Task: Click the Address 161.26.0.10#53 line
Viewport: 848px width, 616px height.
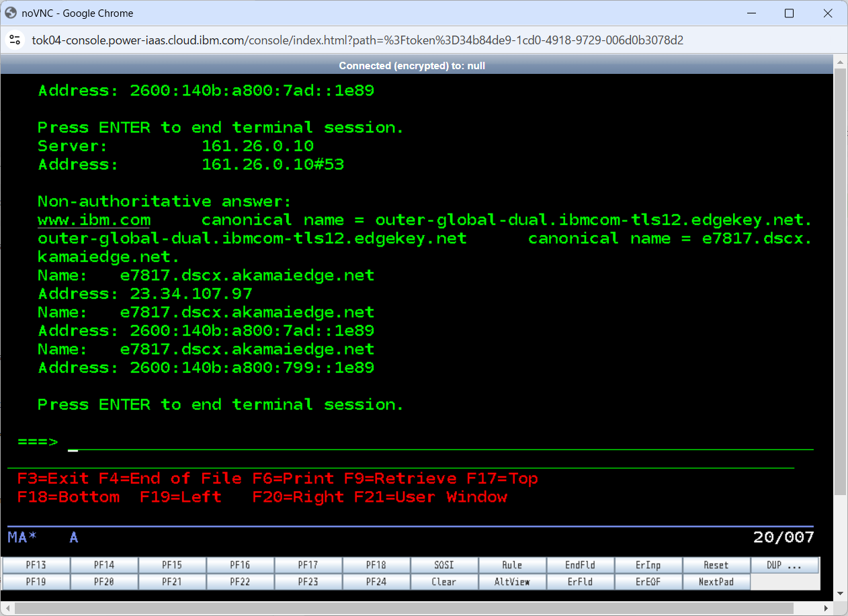Action: pos(191,165)
